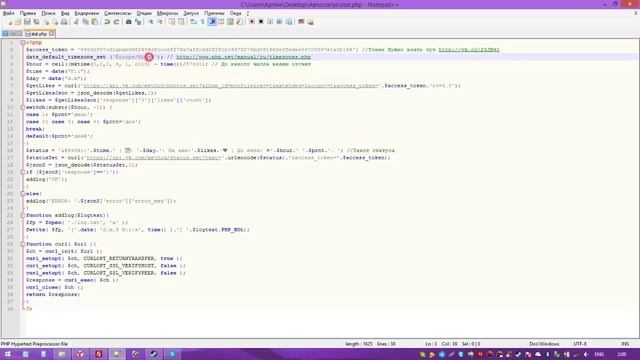The image size is (640, 360).
Task: Open the php.net timezones link
Action: coord(243,57)
